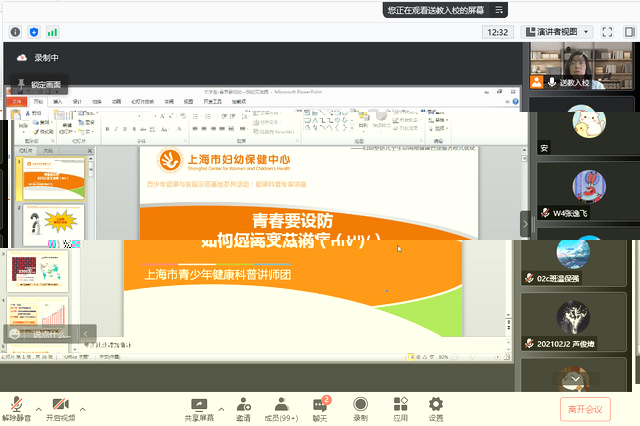The image size is (640, 426).
Task: Expand audio options arrow beside 解除静音
Action: pos(38,409)
